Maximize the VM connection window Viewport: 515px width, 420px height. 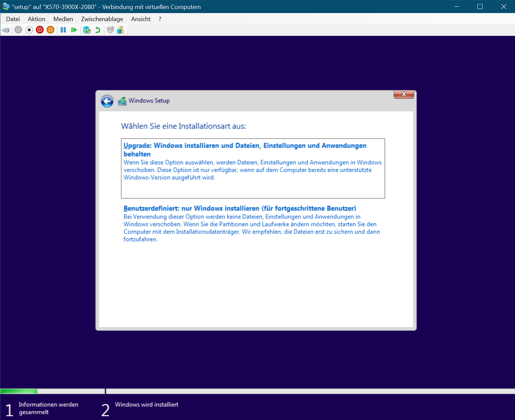[x=480, y=6]
